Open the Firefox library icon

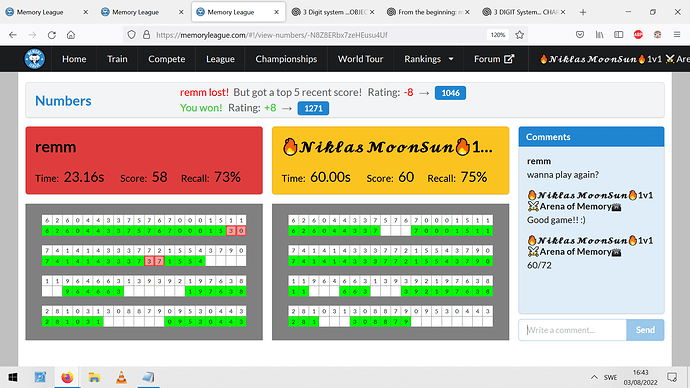(599, 35)
